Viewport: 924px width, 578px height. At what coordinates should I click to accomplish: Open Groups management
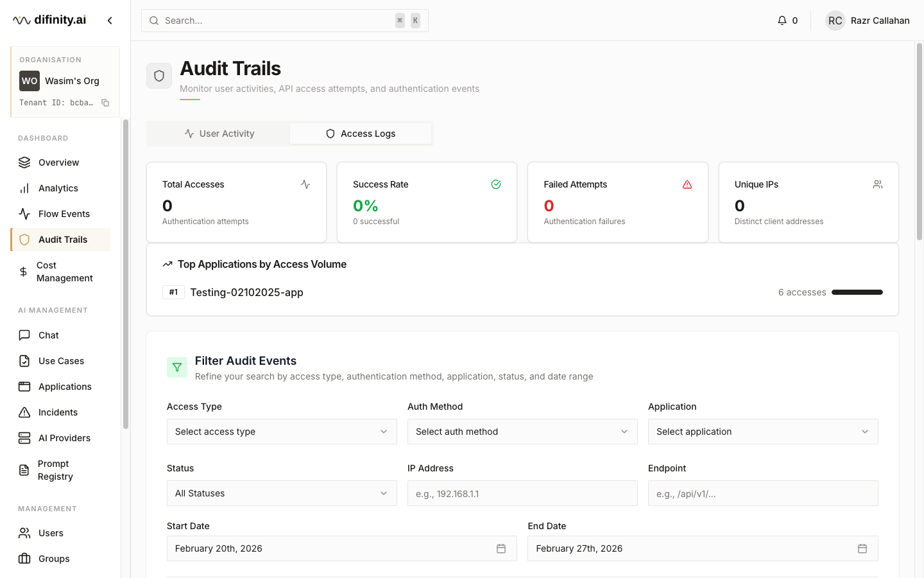pos(60,559)
